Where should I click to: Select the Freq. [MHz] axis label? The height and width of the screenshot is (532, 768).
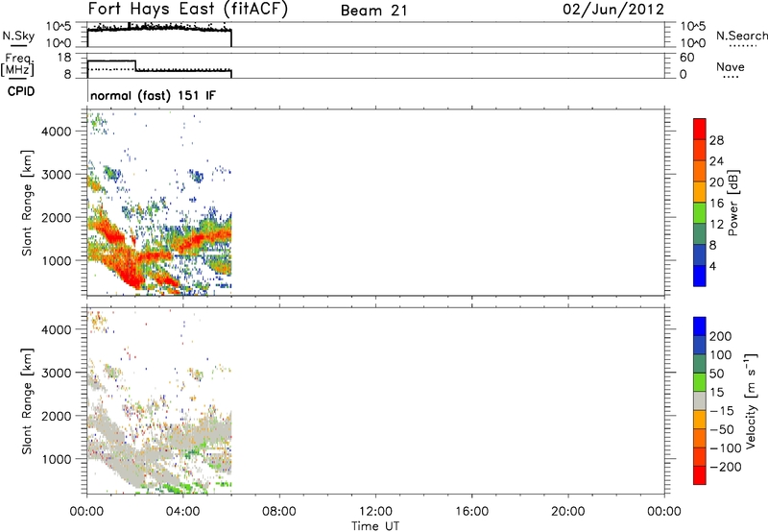click(x=17, y=64)
